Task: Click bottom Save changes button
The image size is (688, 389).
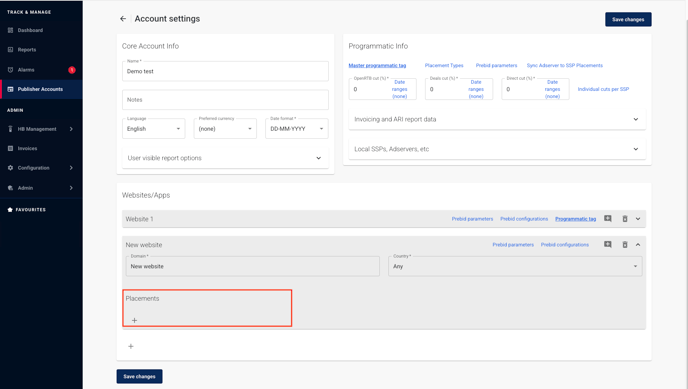Action: 140,376
